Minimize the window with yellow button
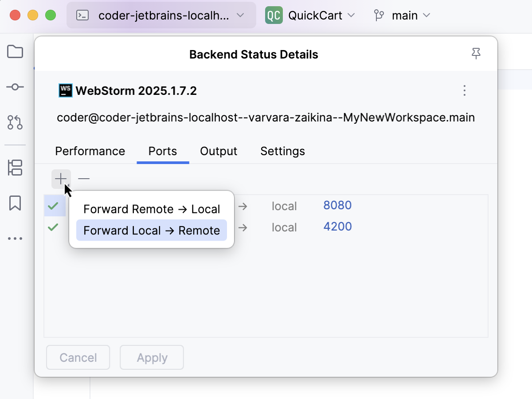This screenshot has height=399, width=532. click(33, 16)
